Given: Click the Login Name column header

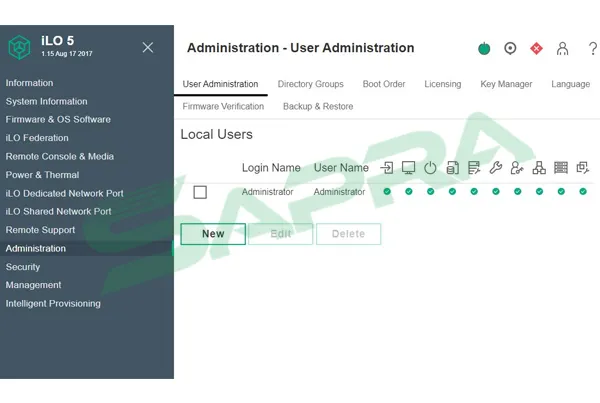Looking at the screenshot, I should (271, 168).
